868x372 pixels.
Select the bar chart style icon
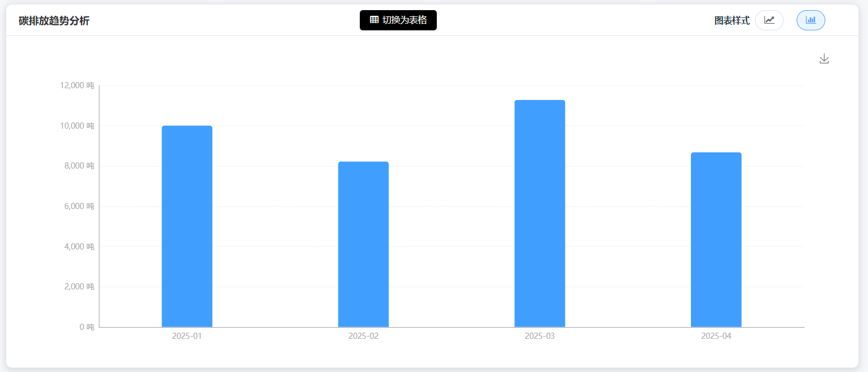811,20
